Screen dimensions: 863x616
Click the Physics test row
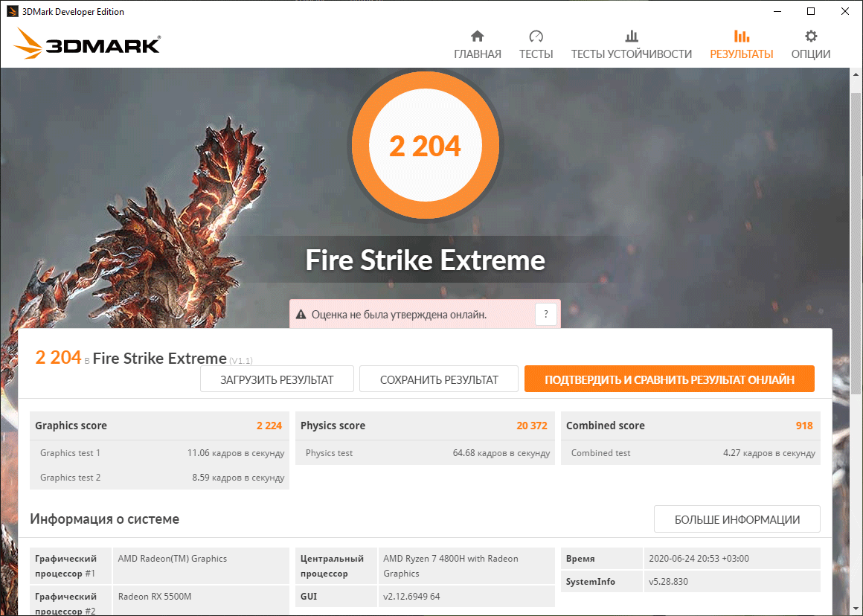pyautogui.click(x=425, y=452)
